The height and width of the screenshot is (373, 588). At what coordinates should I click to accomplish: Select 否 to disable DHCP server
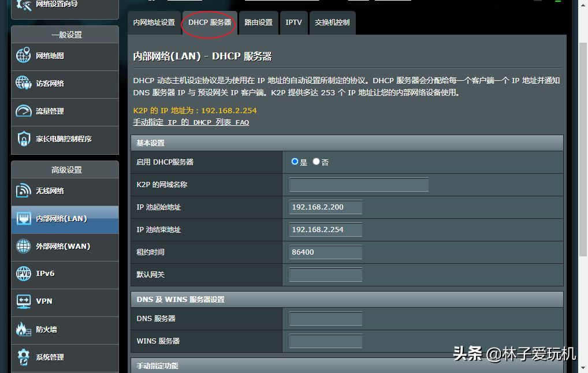[x=316, y=162]
